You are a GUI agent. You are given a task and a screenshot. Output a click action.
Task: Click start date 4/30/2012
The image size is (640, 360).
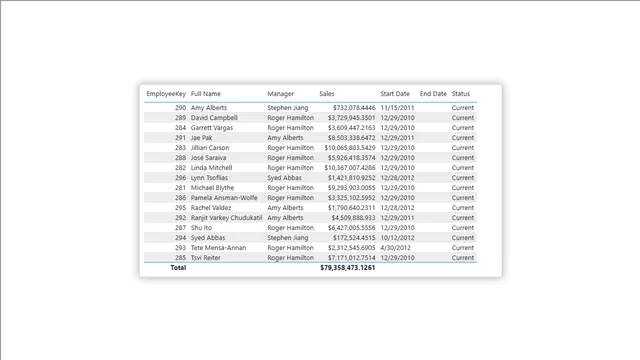click(x=396, y=248)
